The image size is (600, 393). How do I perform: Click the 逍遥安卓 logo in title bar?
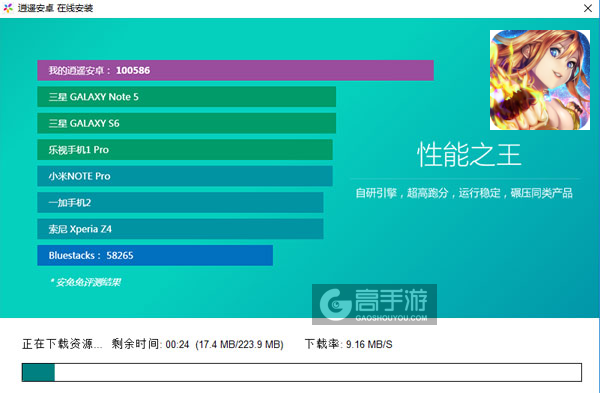(8, 8)
